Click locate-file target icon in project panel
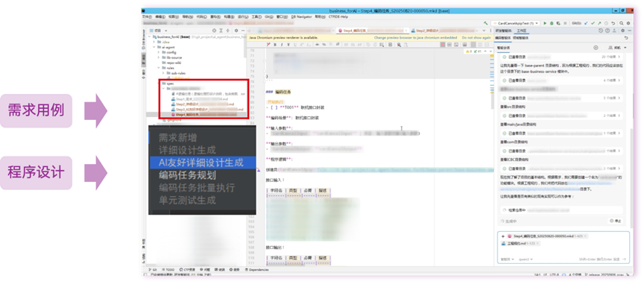 (214, 31)
